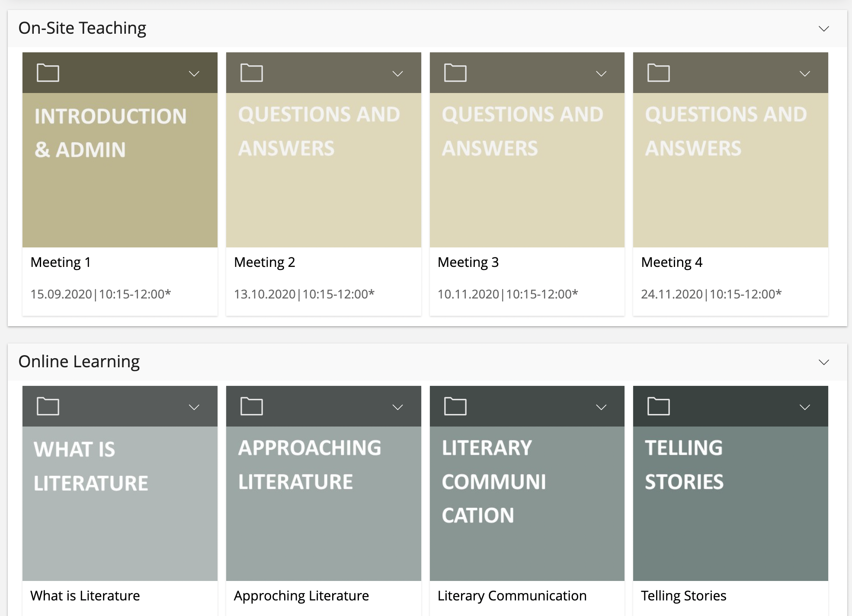Open the Meeting 2 folder link

[265, 262]
